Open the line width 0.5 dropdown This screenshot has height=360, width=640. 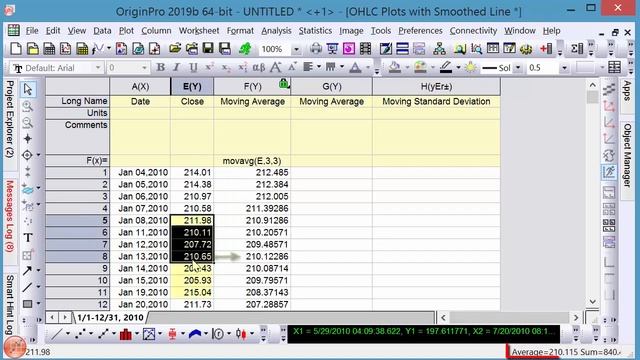[x=564, y=68]
